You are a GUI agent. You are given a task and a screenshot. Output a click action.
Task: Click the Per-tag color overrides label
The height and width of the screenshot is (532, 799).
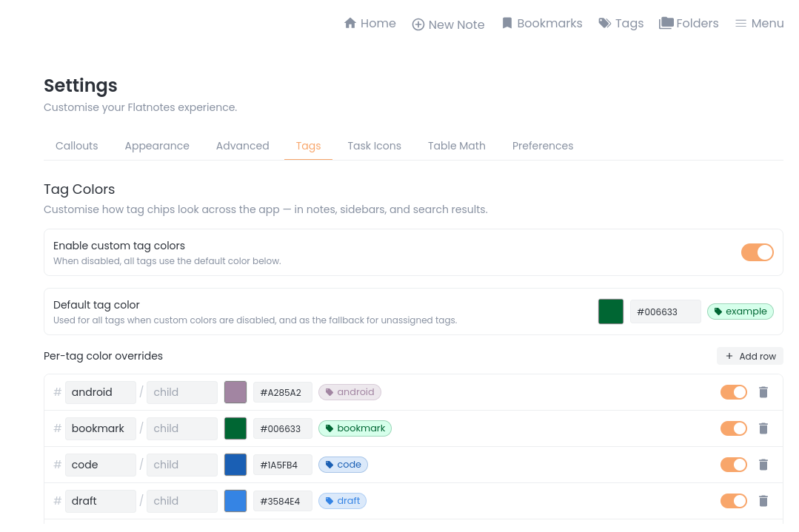coord(103,356)
